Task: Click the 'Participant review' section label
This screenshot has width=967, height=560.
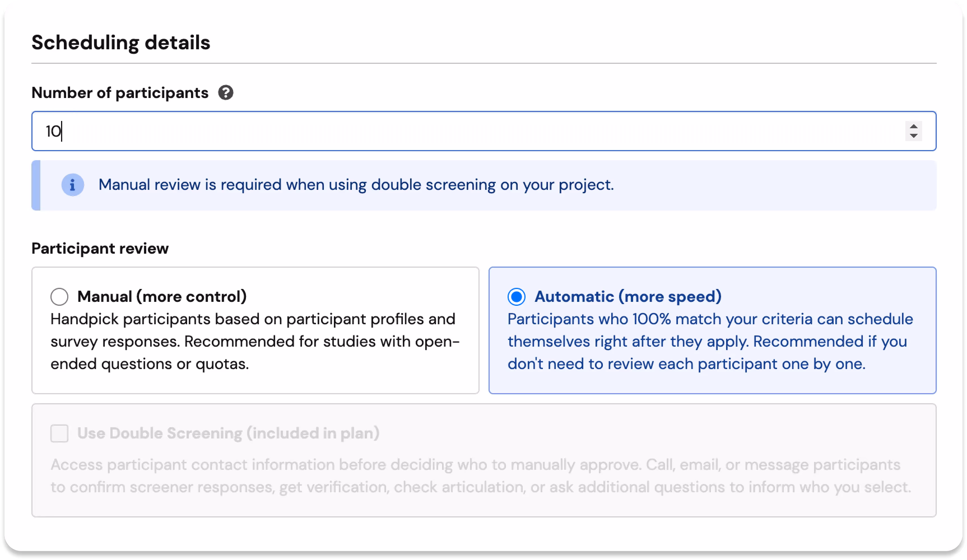Action: [100, 249]
